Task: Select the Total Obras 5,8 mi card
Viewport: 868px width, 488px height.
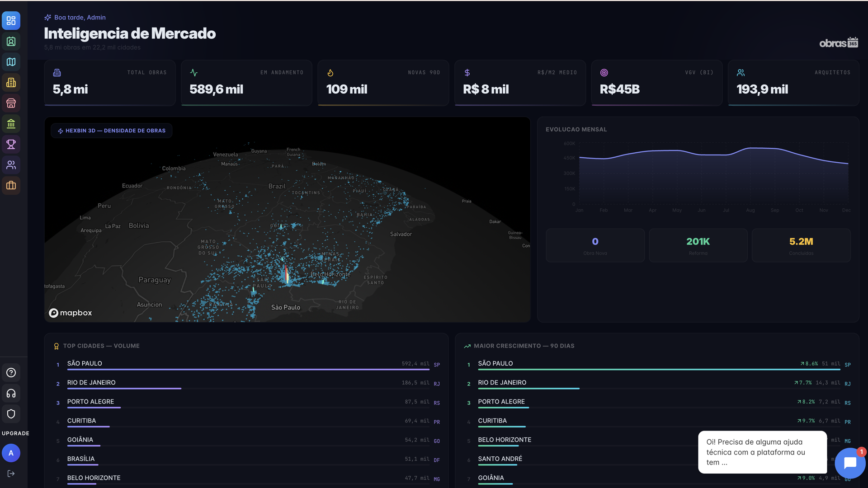Action: click(x=110, y=83)
